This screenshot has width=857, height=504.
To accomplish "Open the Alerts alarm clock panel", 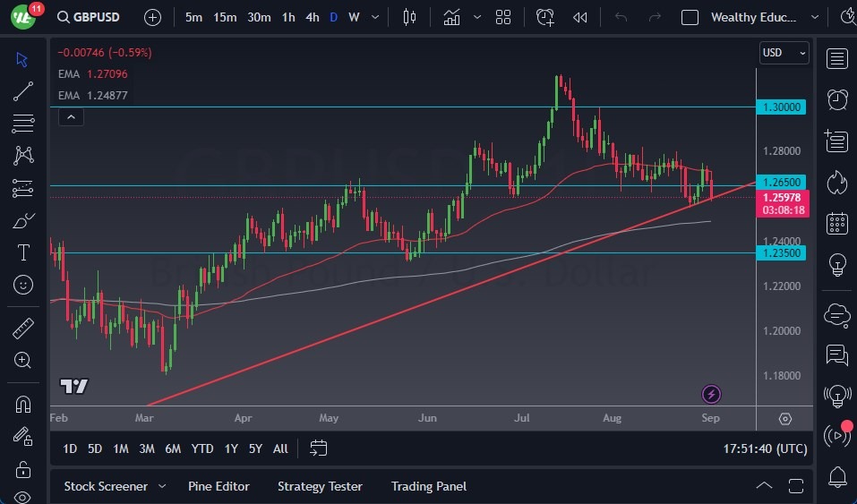I will tap(836, 99).
